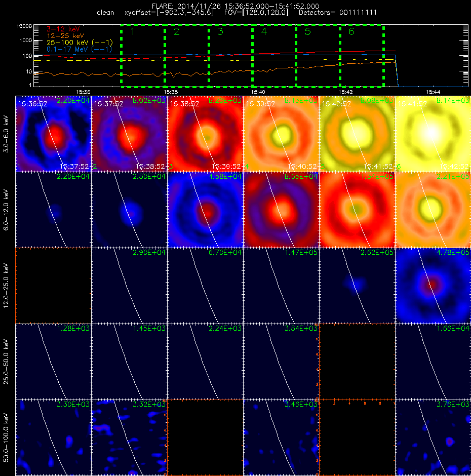Open the 12.0-25.0 keV image labeled 4.78E+05
The width and height of the screenshot is (471, 476).
click(x=433, y=286)
